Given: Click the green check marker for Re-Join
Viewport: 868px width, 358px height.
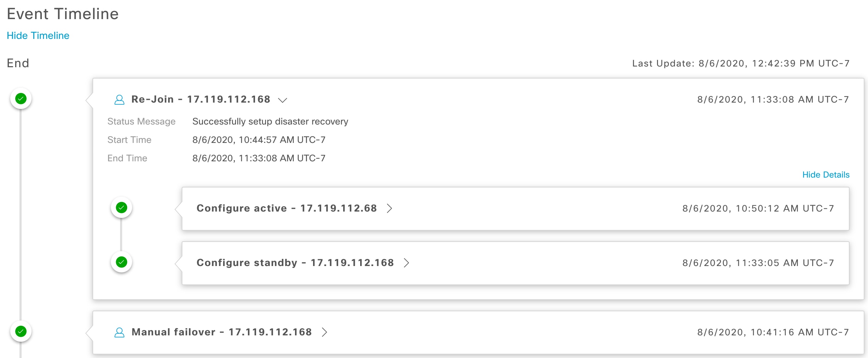Looking at the screenshot, I should 21,99.
